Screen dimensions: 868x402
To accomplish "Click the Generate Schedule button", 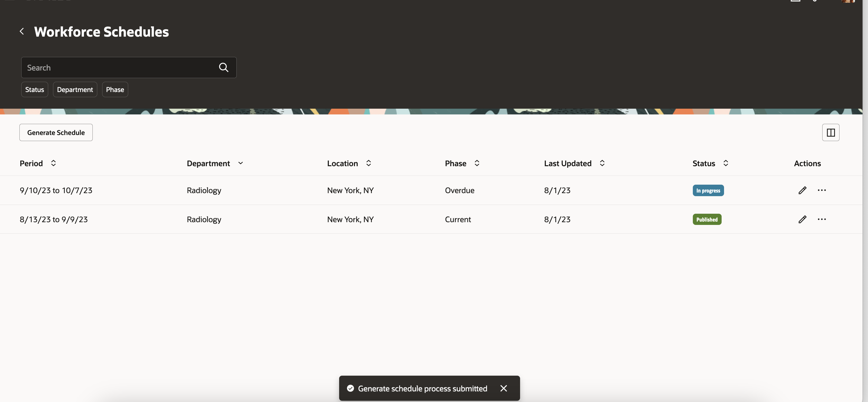I will click(x=56, y=133).
